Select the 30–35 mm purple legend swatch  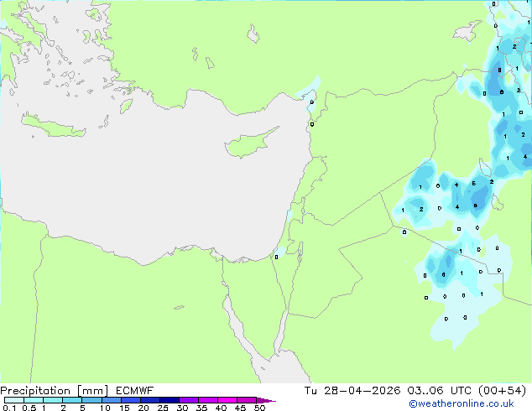click(x=188, y=400)
